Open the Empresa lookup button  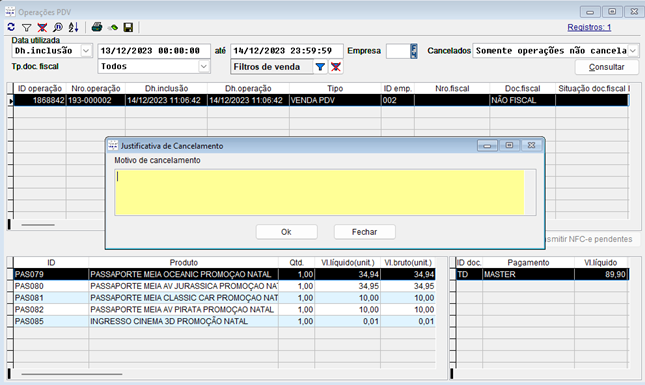(414, 51)
